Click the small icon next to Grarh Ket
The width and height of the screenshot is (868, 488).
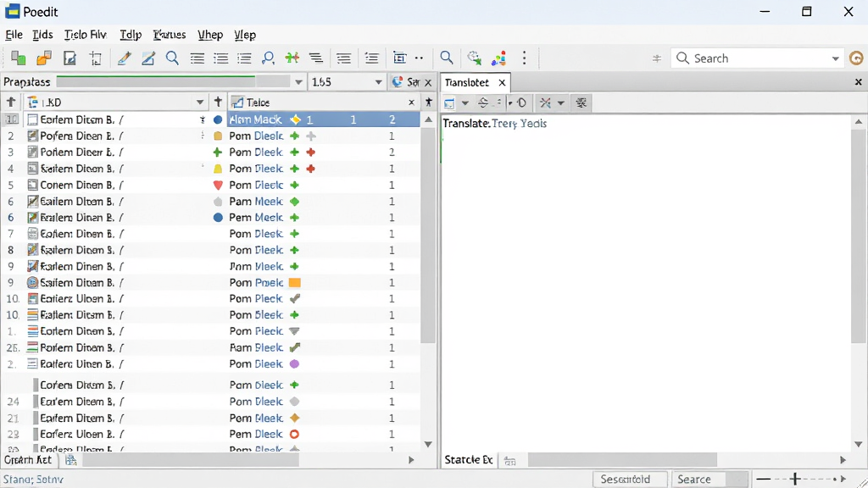click(x=71, y=460)
